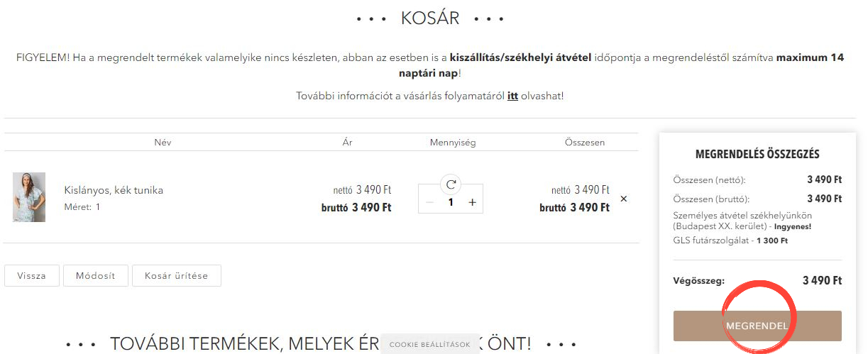Click the Vissza button
Image resolution: width=868 pixels, height=354 pixels.
tap(32, 275)
